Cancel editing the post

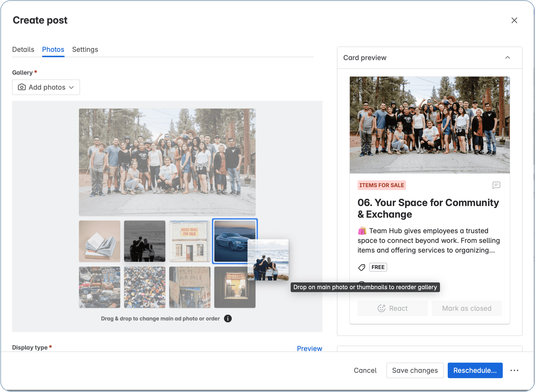[365, 370]
